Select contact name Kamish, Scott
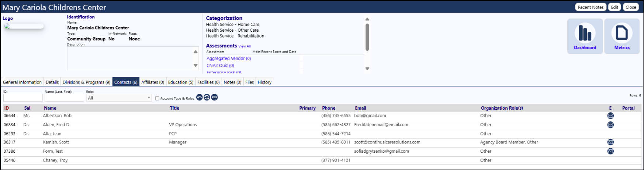 point(56,142)
